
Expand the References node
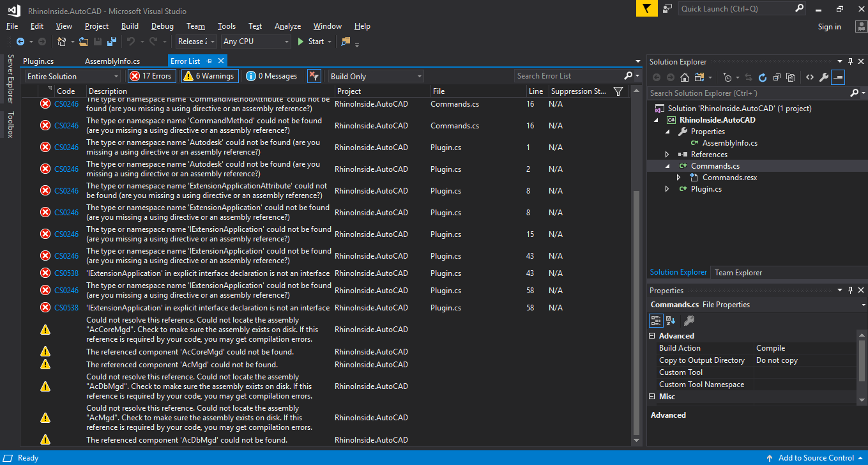click(667, 155)
